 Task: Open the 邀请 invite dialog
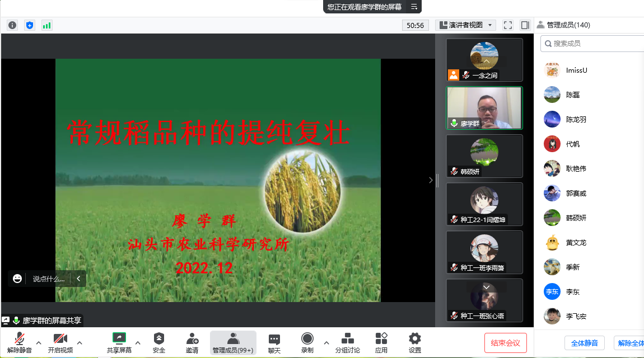click(192, 343)
